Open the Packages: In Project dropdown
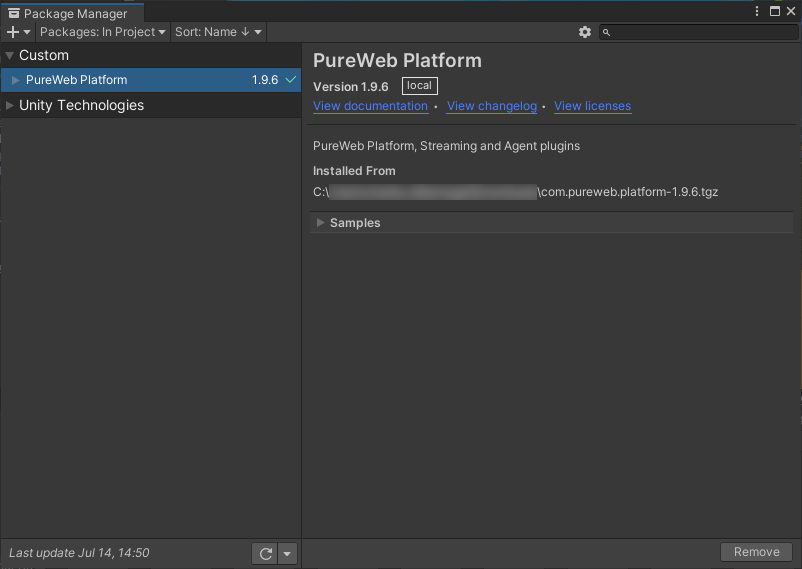Viewport: 802px width, 569px height. (x=102, y=32)
